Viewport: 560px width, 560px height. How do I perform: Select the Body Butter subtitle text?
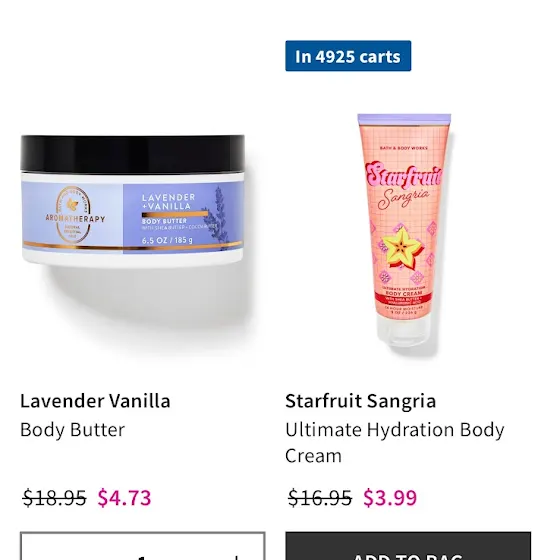coord(72,429)
